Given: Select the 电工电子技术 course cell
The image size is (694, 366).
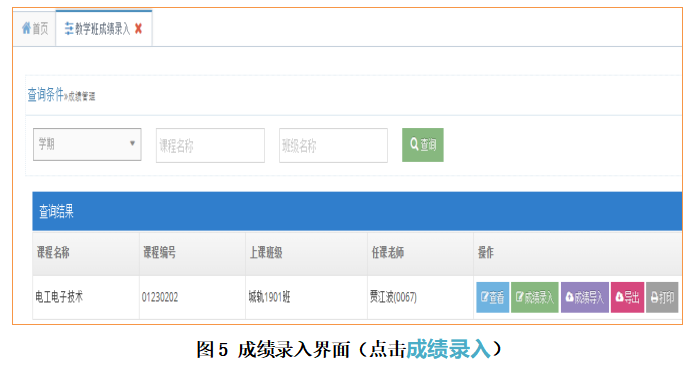Looking at the screenshot, I should point(86,297).
